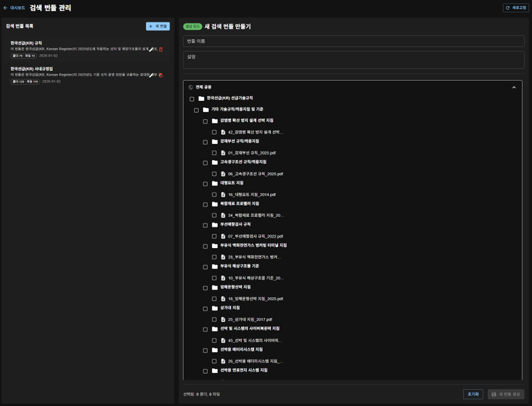Tick checkbox for 06_고속경구조선 규칙_2025.pdf
The height and width of the screenshot is (406, 532).
214,174
